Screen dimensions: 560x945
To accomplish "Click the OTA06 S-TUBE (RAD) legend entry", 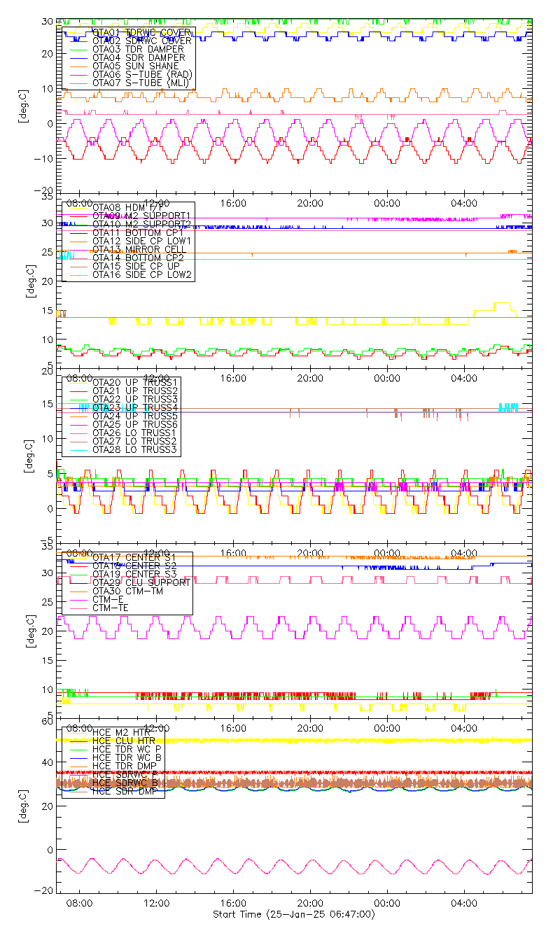I will point(142,74).
